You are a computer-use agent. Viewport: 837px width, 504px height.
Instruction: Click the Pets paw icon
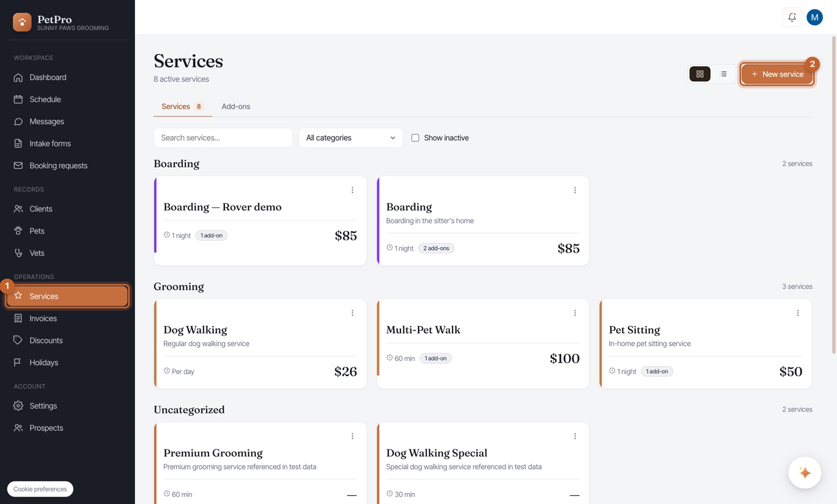click(18, 231)
